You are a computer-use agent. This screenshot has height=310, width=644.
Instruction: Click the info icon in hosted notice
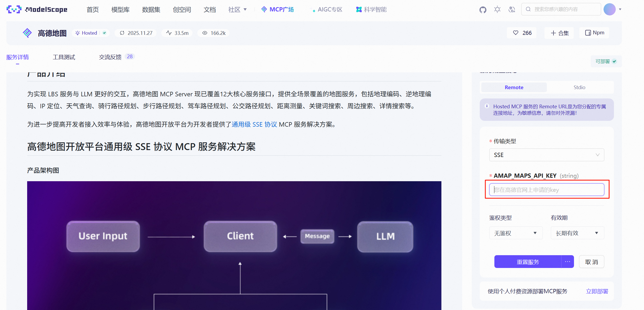coord(487,106)
